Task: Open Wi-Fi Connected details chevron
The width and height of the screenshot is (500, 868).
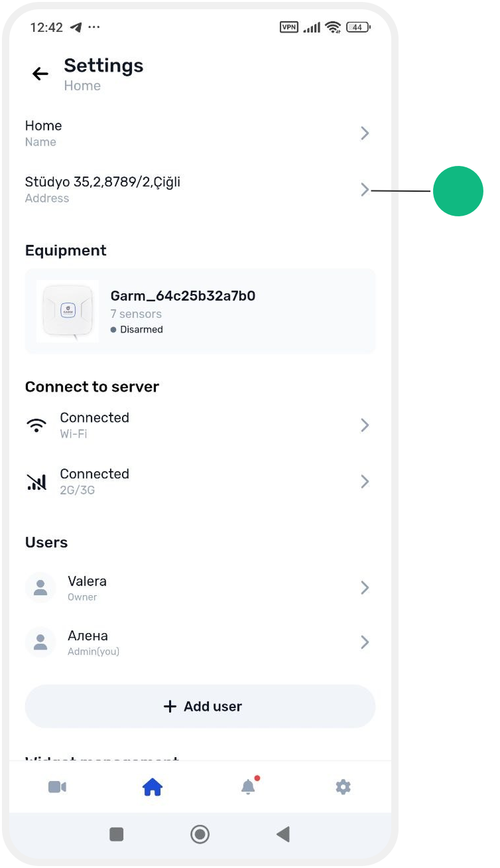Action: click(x=365, y=425)
